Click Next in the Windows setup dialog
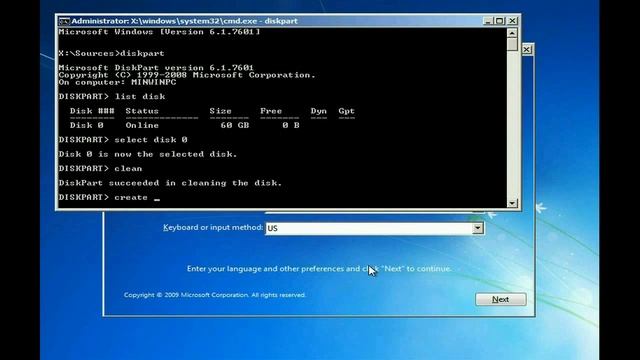Screen dimensions: 640x360 (500, 299)
